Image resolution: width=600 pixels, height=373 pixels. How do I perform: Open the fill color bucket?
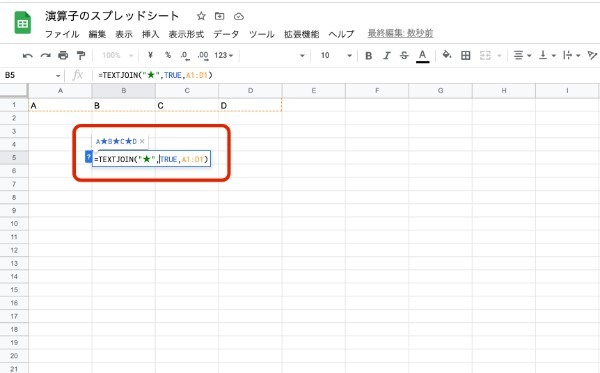(x=447, y=55)
